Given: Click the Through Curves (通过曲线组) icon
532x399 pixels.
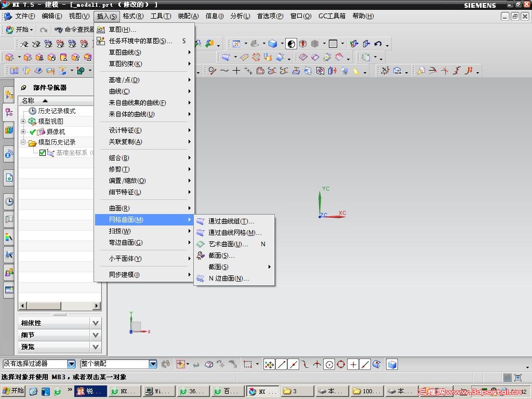Looking at the screenshot, I should tap(201, 221).
